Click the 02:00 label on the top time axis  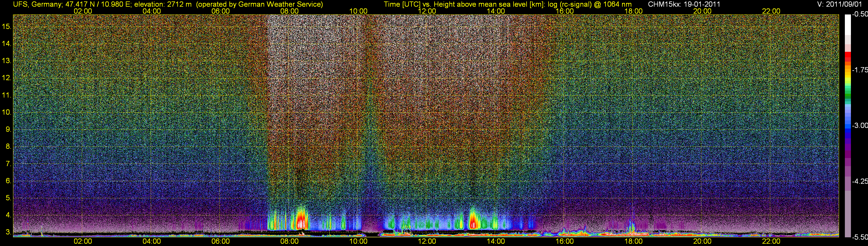point(82,11)
